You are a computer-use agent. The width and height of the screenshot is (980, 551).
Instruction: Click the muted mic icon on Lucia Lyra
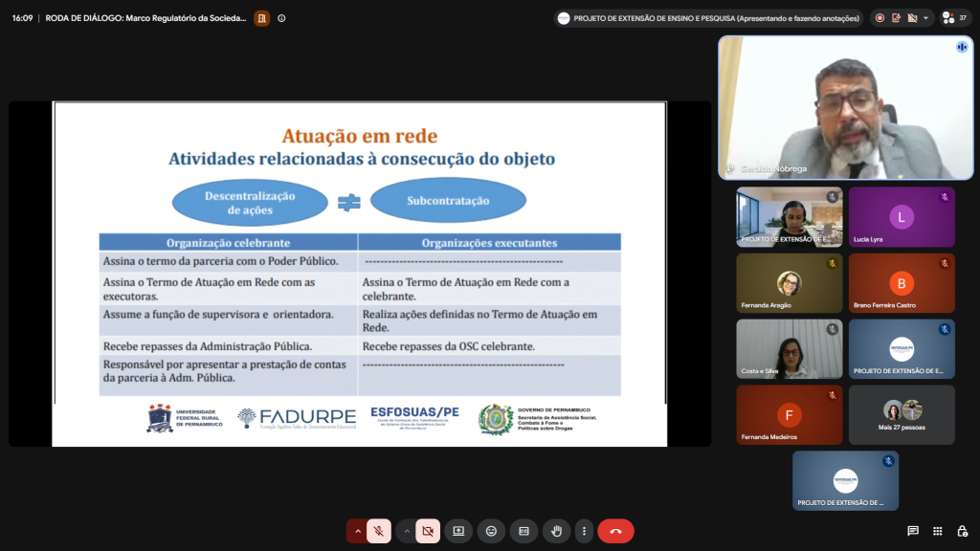tap(945, 197)
